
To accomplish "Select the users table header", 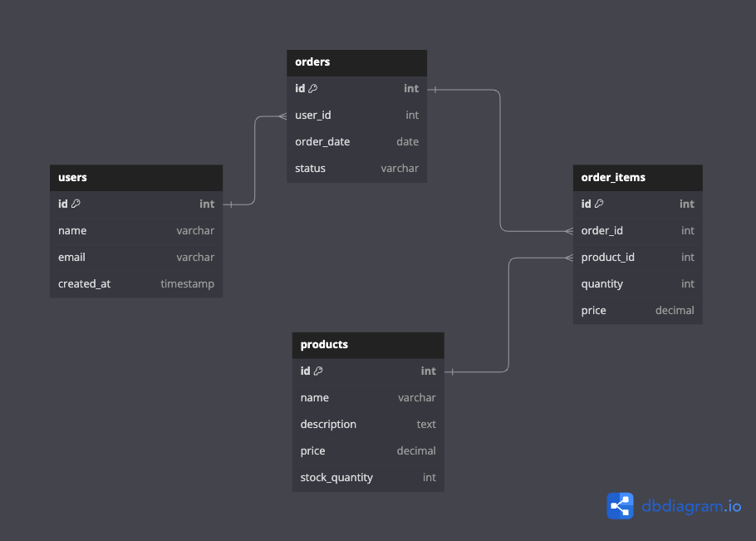I will click(136, 177).
